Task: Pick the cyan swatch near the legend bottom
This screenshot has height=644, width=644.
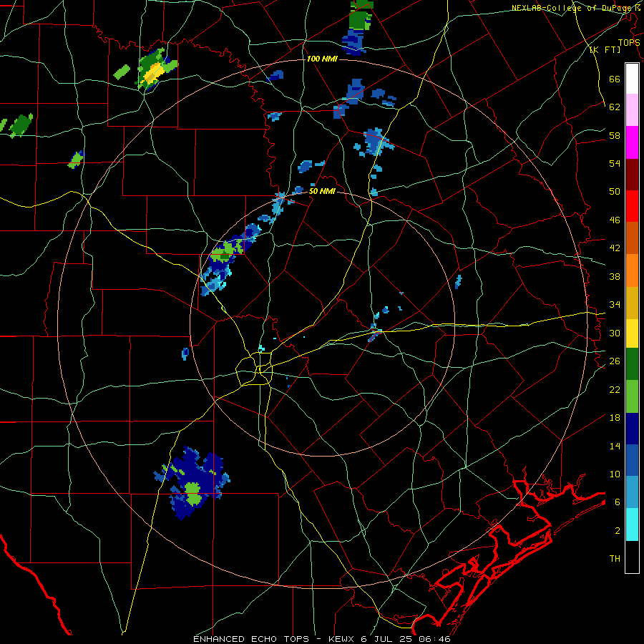Action: click(x=632, y=525)
